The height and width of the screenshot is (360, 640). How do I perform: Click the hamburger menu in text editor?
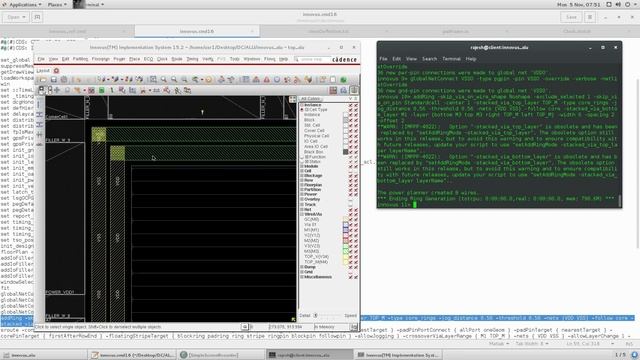pyautogui.click(x=590, y=17)
